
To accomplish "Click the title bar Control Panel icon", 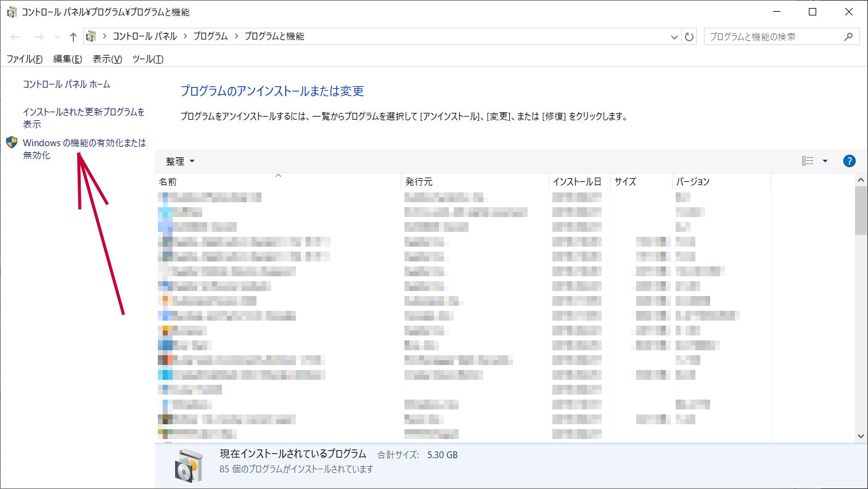I will (12, 12).
